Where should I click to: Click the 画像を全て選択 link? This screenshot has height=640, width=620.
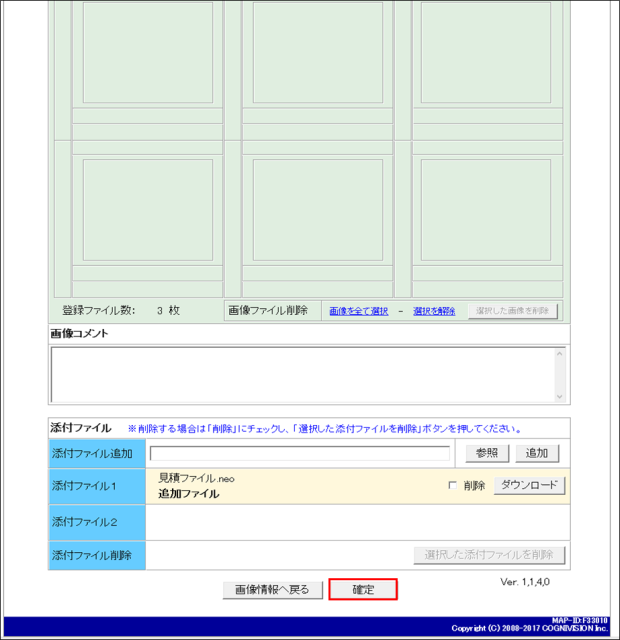(359, 311)
